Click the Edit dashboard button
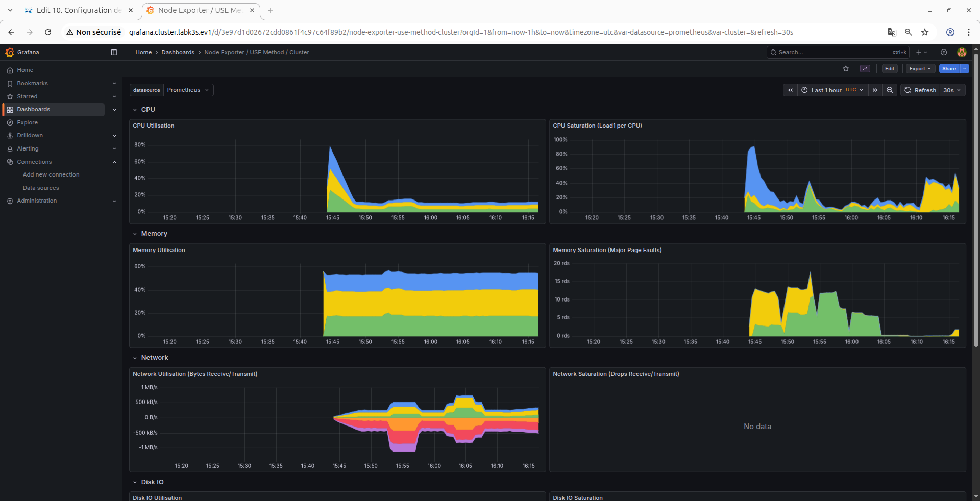This screenshot has width=980, height=501. click(x=890, y=69)
